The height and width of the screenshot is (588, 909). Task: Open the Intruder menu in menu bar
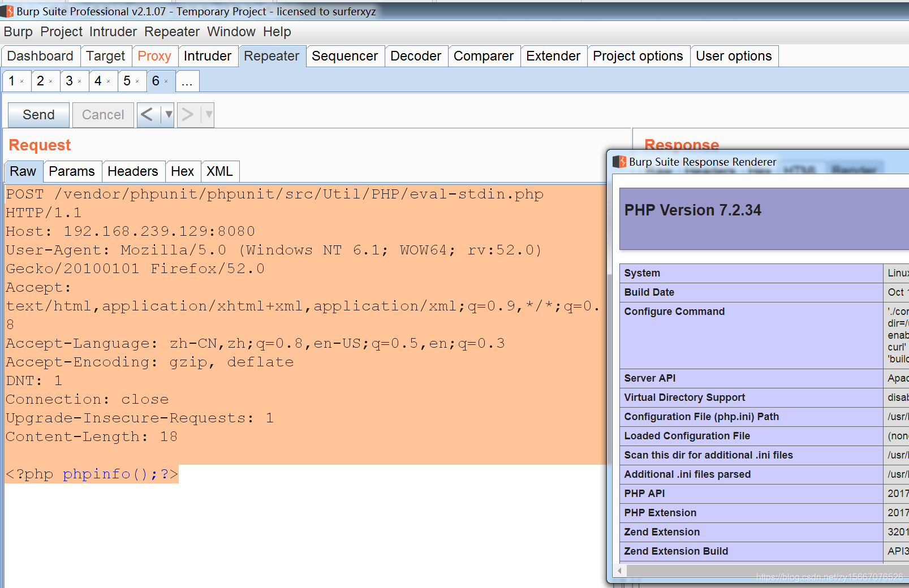113,32
